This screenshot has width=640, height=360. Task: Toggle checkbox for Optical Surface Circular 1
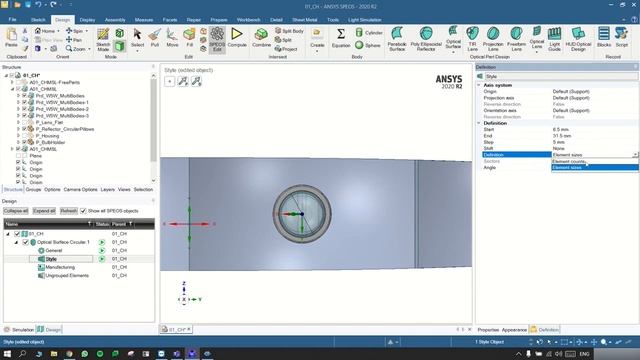pyautogui.click(x=26, y=242)
